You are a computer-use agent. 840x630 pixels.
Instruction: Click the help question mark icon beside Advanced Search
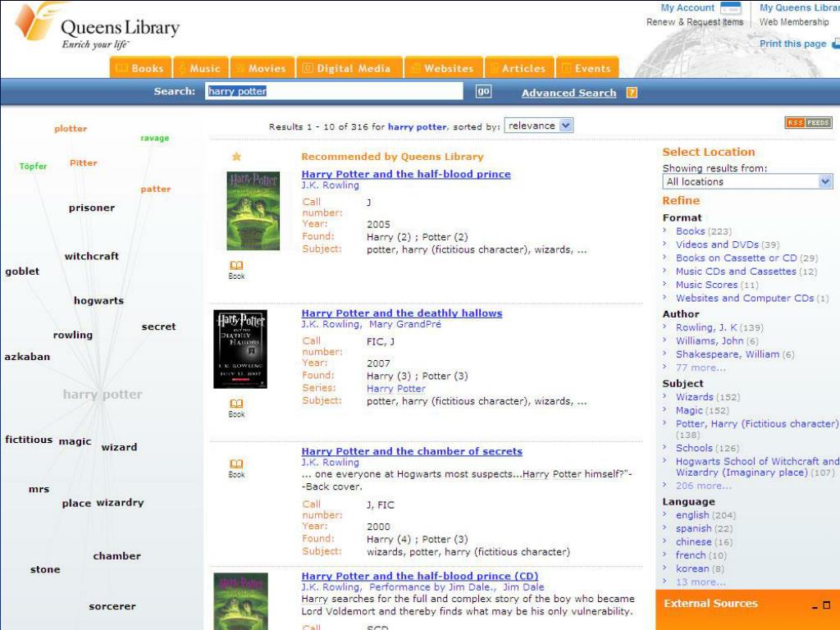[x=632, y=93]
